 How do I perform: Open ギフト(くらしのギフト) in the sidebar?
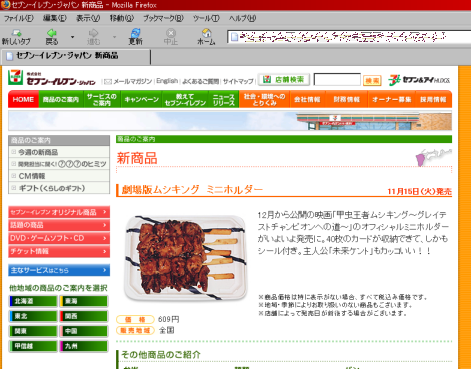tap(59, 188)
